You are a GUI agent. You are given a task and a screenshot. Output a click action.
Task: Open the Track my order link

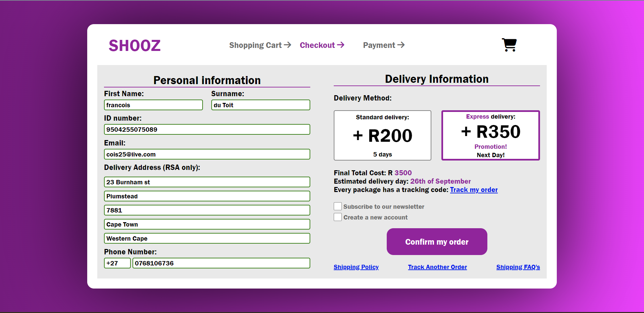pos(474,190)
